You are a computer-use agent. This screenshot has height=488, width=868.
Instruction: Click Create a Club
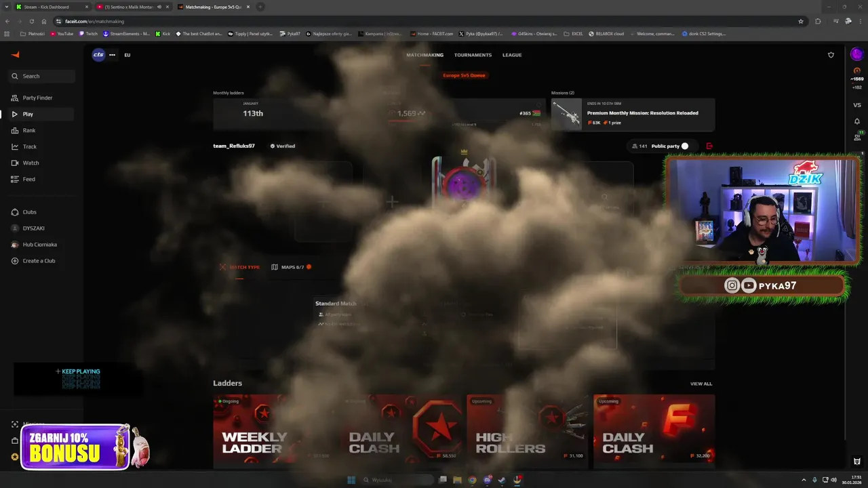click(x=42, y=260)
